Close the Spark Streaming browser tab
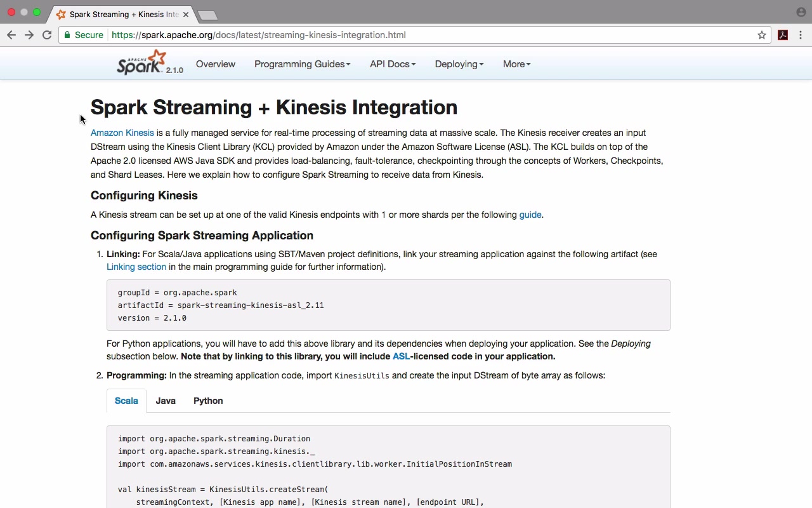The width and height of the screenshot is (812, 508). point(185,14)
